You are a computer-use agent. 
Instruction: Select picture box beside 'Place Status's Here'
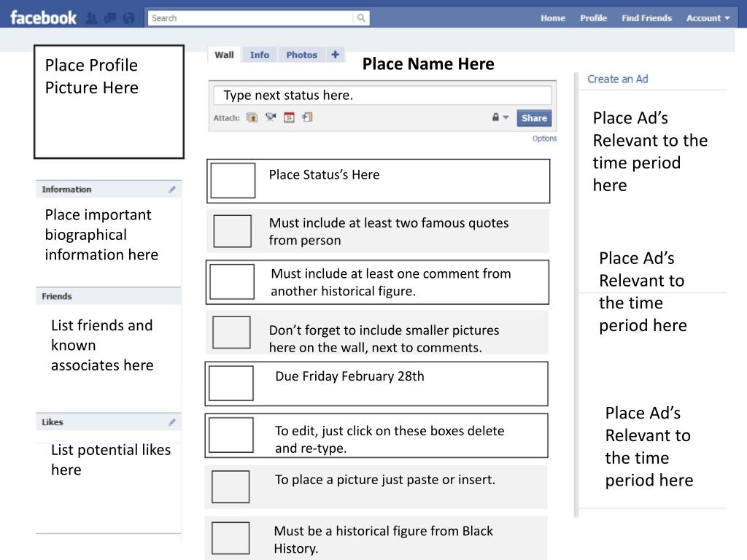233,181
